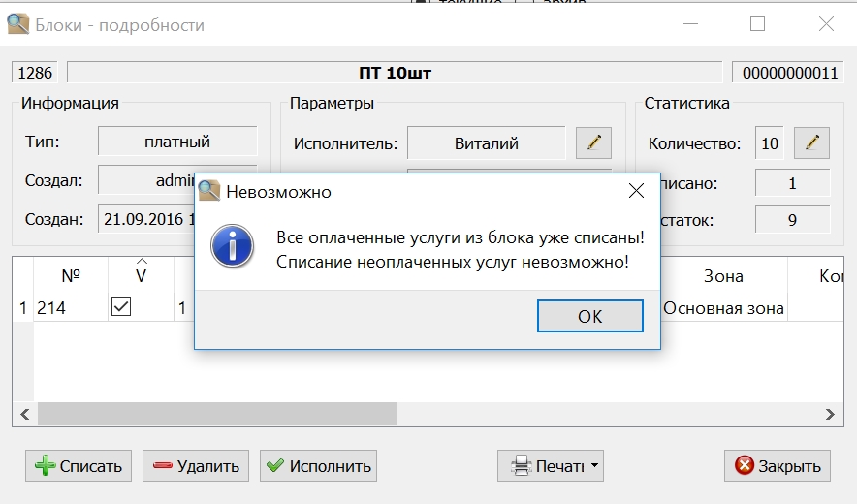Open the Печать dropdown button
Viewport: 857px width, 504px height.
tap(551, 466)
